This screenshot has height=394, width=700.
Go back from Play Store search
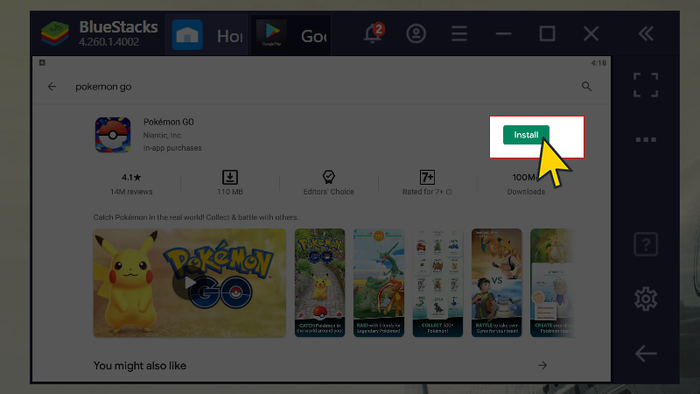(x=52, y=87)
